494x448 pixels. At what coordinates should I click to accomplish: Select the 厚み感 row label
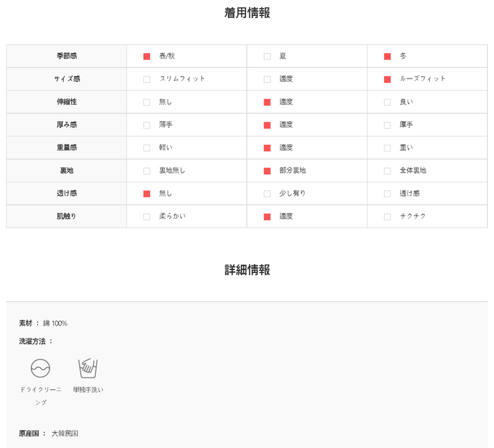coord(67,125)
